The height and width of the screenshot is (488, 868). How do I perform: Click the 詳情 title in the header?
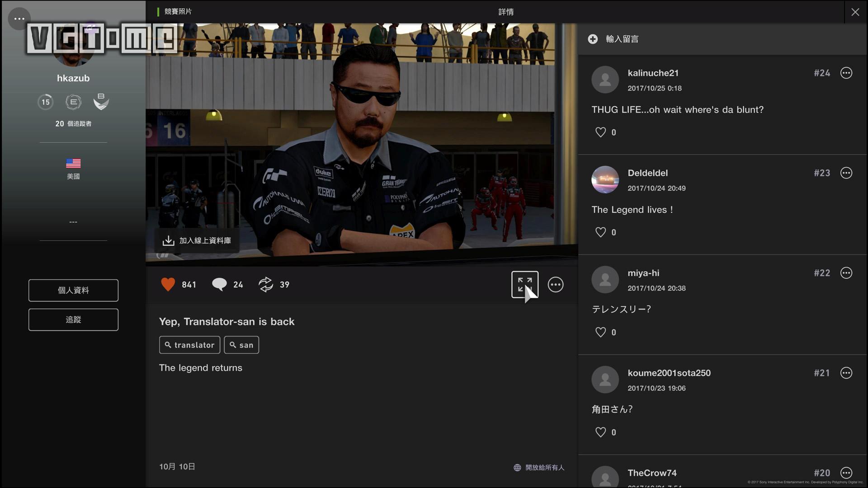506,12
